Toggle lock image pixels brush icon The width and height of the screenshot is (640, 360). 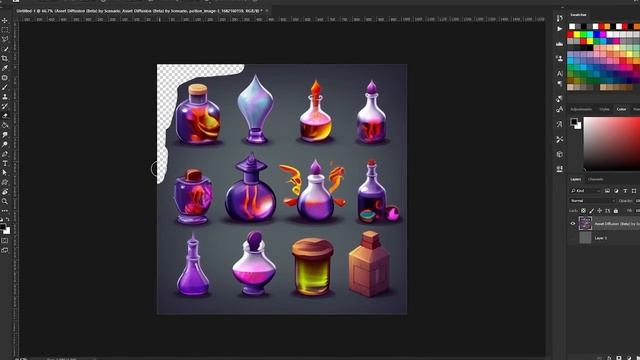click(591, 211)
